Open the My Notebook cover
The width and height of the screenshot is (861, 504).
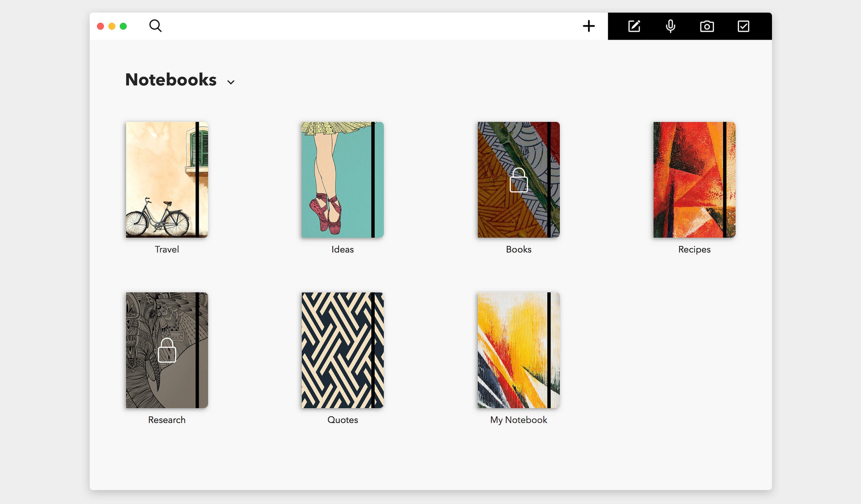518,350
